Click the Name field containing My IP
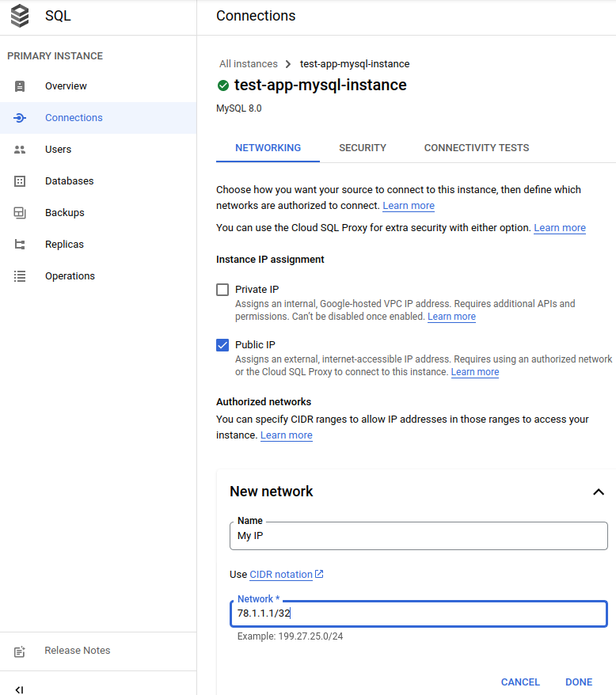Screen dimensions: 616x695 click(x=418, y=536)
